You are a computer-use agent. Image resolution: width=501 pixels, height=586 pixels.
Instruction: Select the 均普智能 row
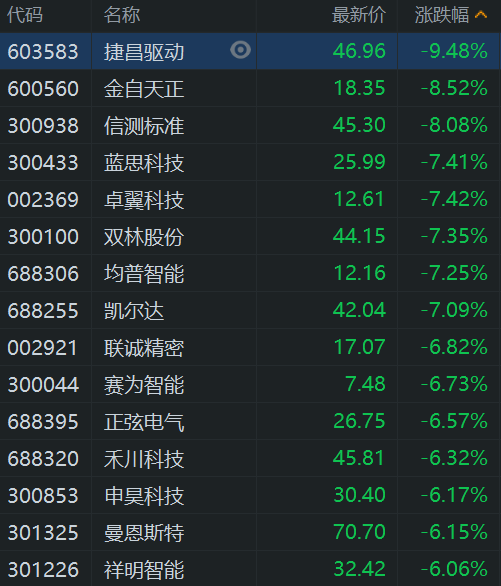(250, 274)
